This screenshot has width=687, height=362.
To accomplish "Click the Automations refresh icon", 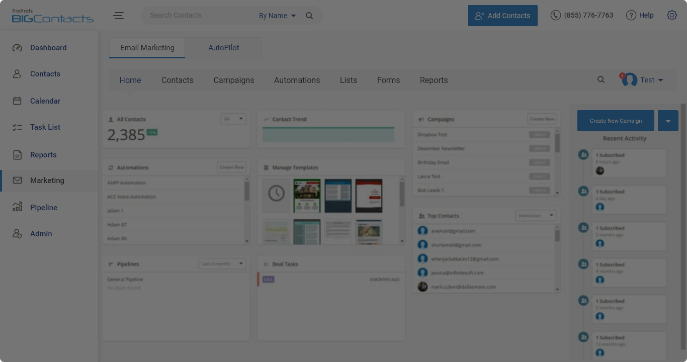I will click(110, 167).
